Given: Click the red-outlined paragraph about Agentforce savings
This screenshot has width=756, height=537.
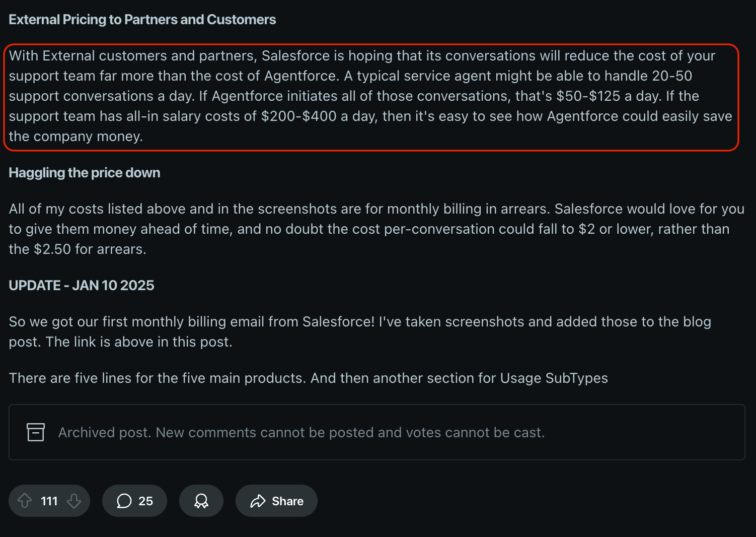Looking at the screenshot, I should point(370,96).
